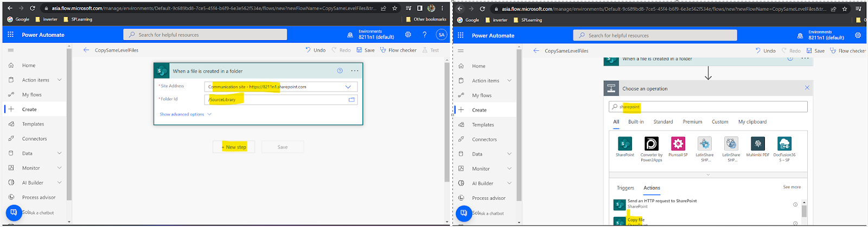This screenshot has width=868, height=227.
Task: Click Test in left window toolbar
Action: click(431, 50)
